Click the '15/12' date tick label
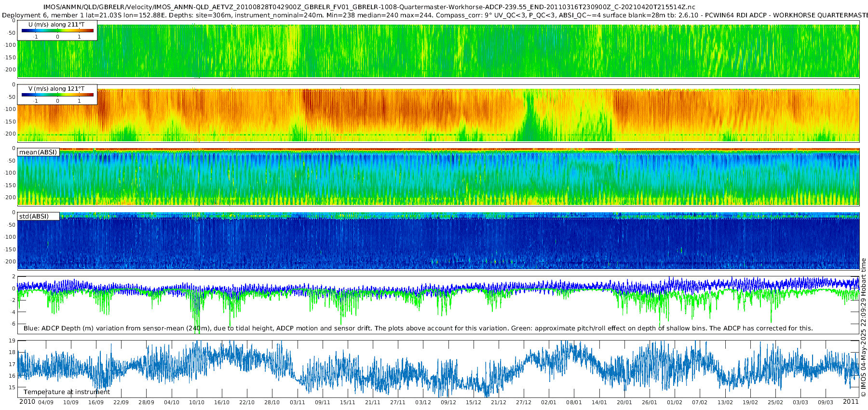The height and width of the screenshot is (410, 868). point(474,402)
